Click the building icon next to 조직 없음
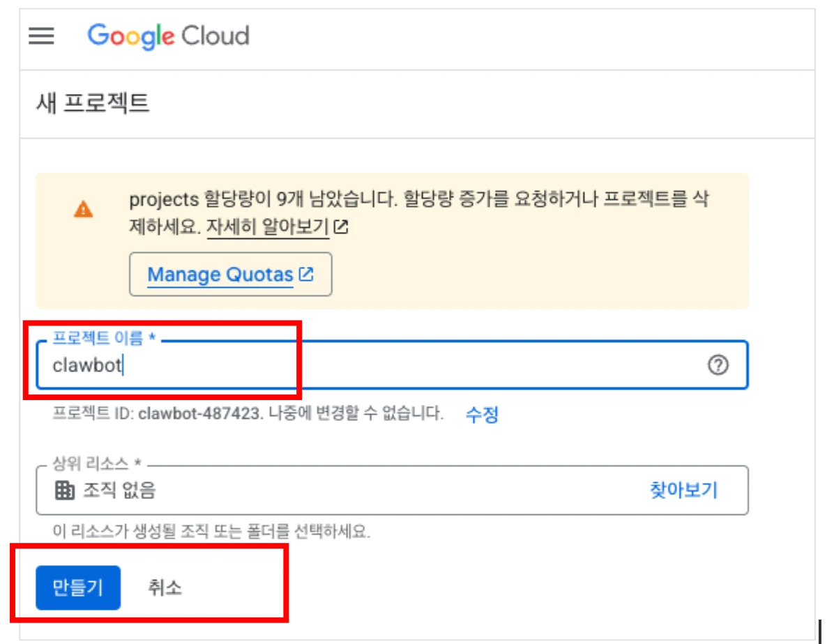This screenshot has height=644, width=827. (65, 491)
